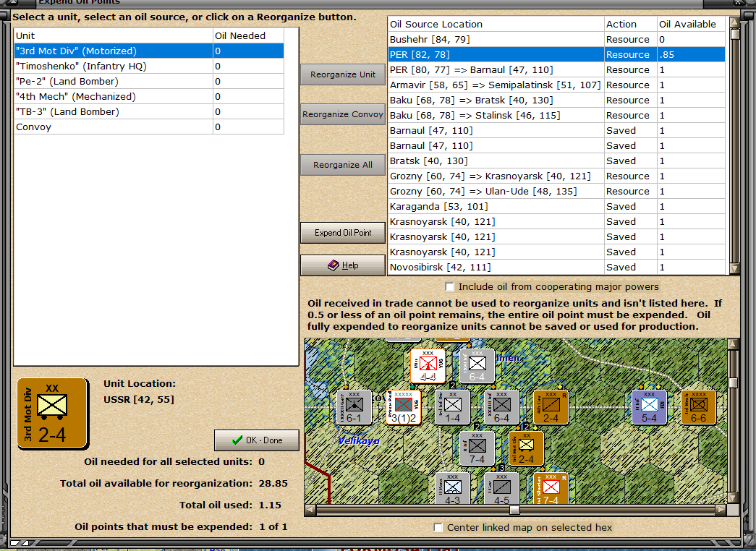Click the Oil Needed column header
The image size is (756, 551).
click(x=248, y=35)
